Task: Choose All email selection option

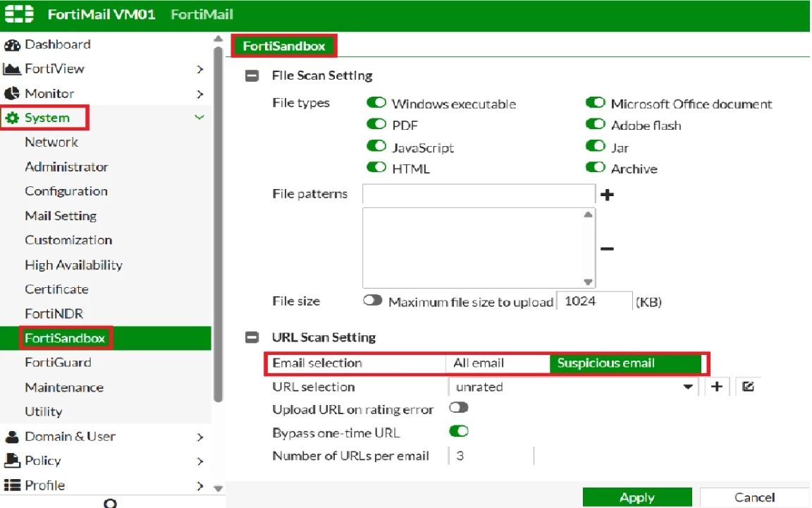Action: point(497,363)
